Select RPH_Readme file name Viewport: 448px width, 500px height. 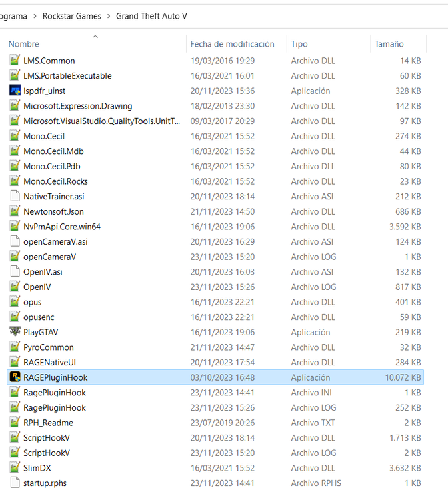(x=49, y=423)
